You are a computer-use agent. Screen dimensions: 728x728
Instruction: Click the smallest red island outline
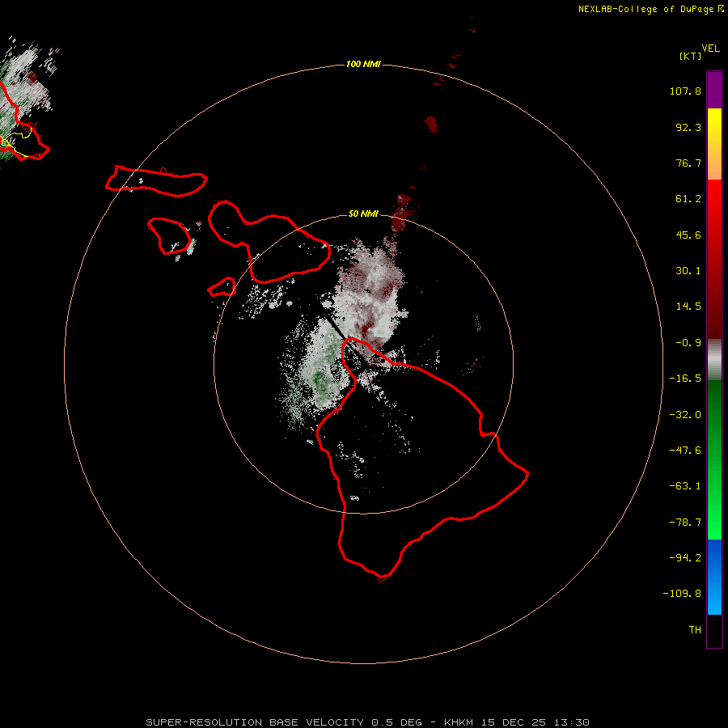tap(222, 287)
